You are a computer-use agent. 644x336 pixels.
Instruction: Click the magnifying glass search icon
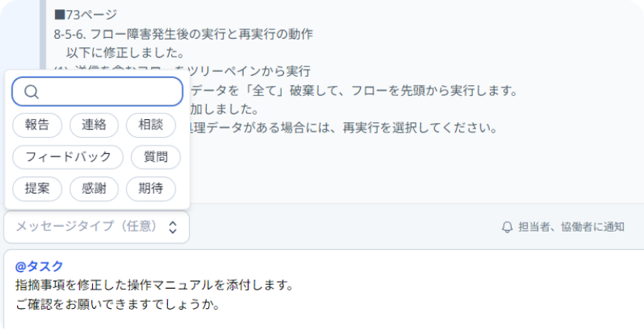coord(31,91)
